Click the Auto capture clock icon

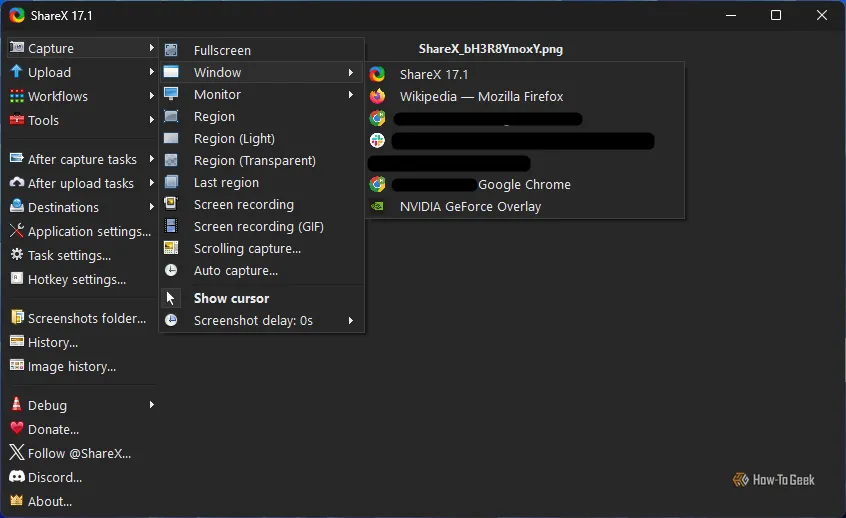click(171, 271)
